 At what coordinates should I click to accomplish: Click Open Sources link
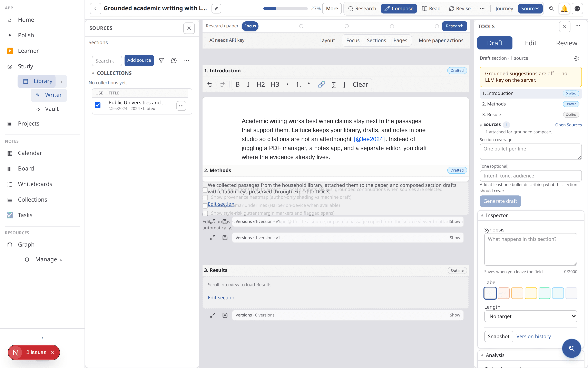click(x=568, y=125)
